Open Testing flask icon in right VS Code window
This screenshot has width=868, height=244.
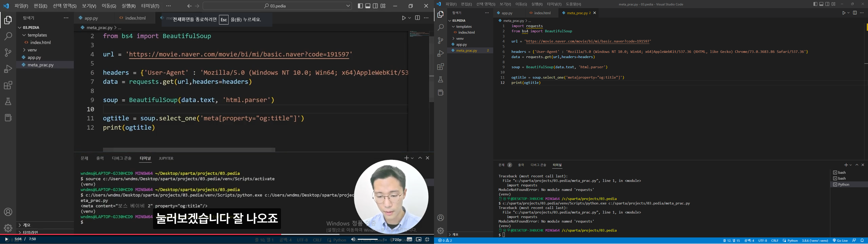click(440, 80)
